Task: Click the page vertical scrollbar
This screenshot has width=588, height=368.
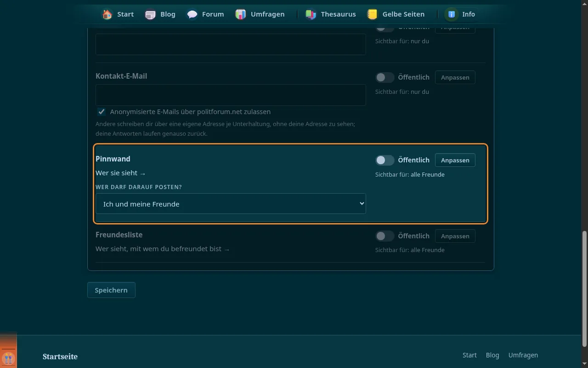Action: [x=584, y=289]
